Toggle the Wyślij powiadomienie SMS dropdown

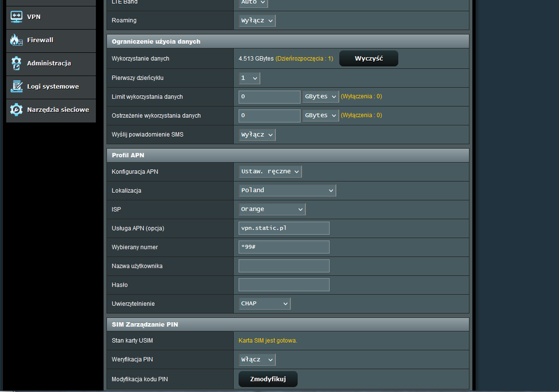click(257, 135)
